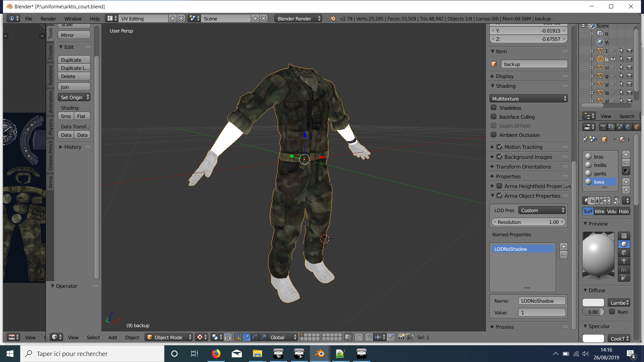Image resolution: width=644 pixels, height=362 pixels.
Task: Enable the Shadeless checkbox
Action: (494, 108)
